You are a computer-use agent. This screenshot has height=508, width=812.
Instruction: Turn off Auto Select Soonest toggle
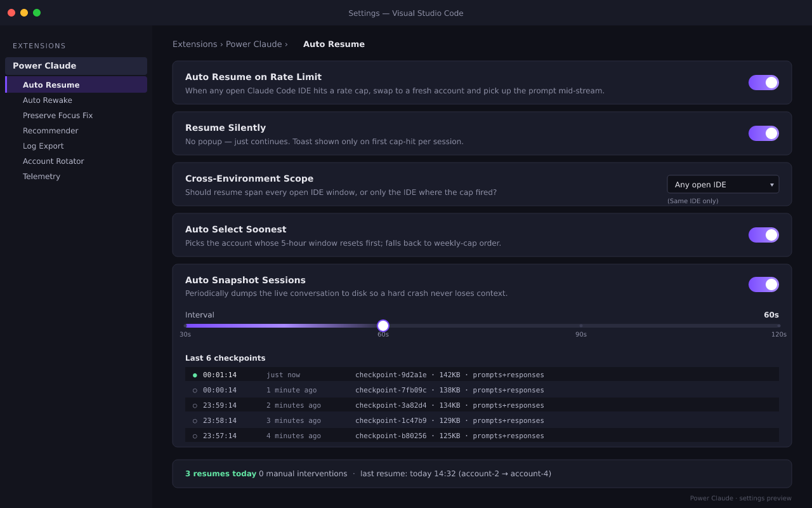click(764, 235)
